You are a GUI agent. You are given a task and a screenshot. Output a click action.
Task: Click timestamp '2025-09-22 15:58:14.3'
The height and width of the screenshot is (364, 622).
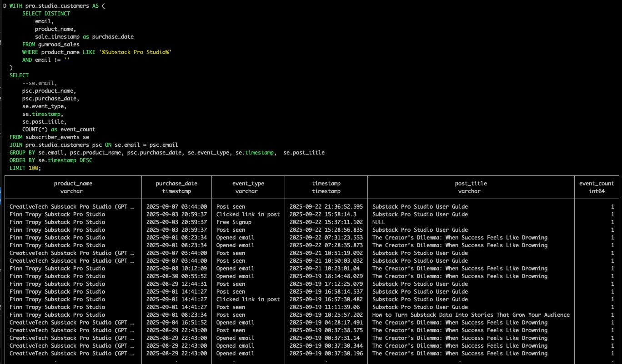323,214
